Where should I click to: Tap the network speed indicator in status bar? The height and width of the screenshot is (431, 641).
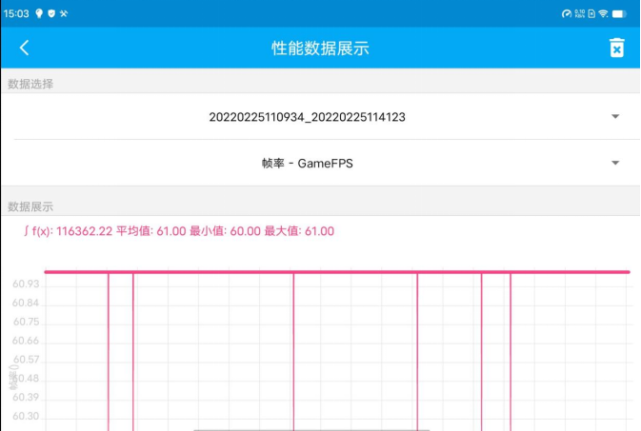(x=580, y=13)
